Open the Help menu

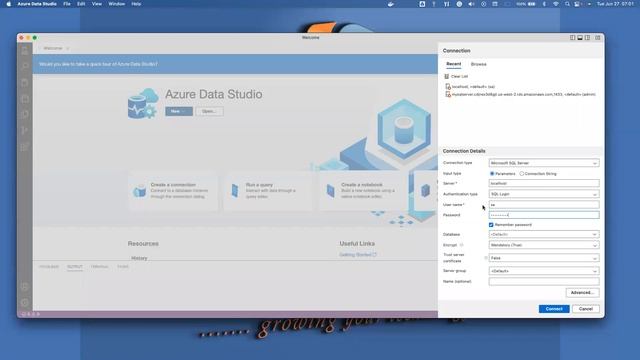[136, 4]
